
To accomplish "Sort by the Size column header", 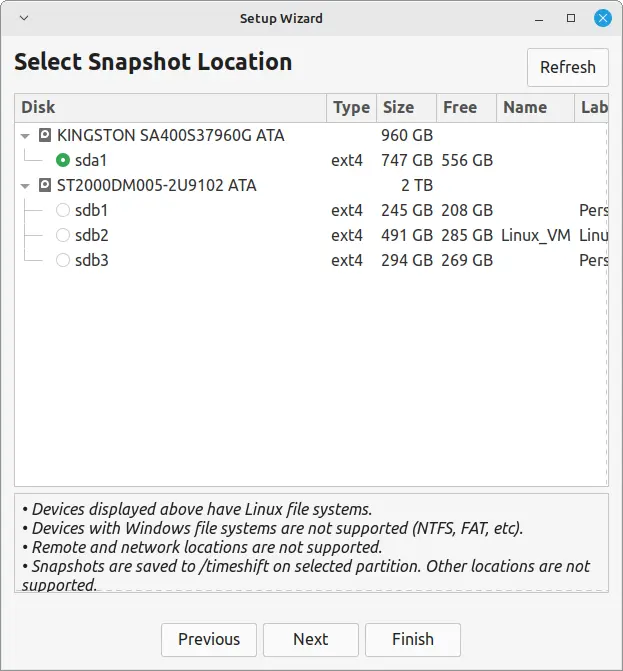I will tap(398, 107).
